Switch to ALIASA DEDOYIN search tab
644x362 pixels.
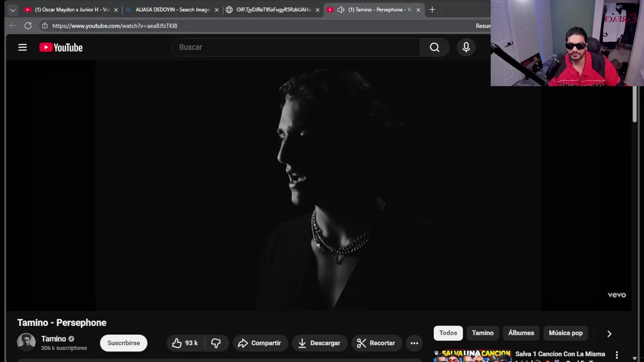click(173, 10)
